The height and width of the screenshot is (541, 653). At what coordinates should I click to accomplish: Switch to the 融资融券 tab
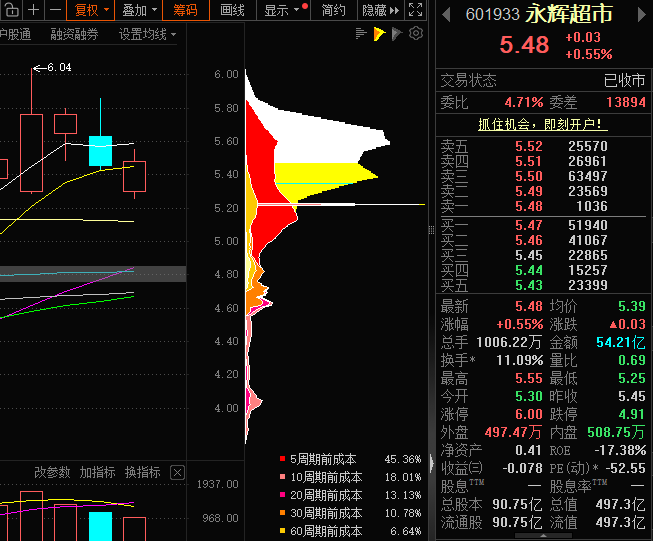tap(74, 34)
